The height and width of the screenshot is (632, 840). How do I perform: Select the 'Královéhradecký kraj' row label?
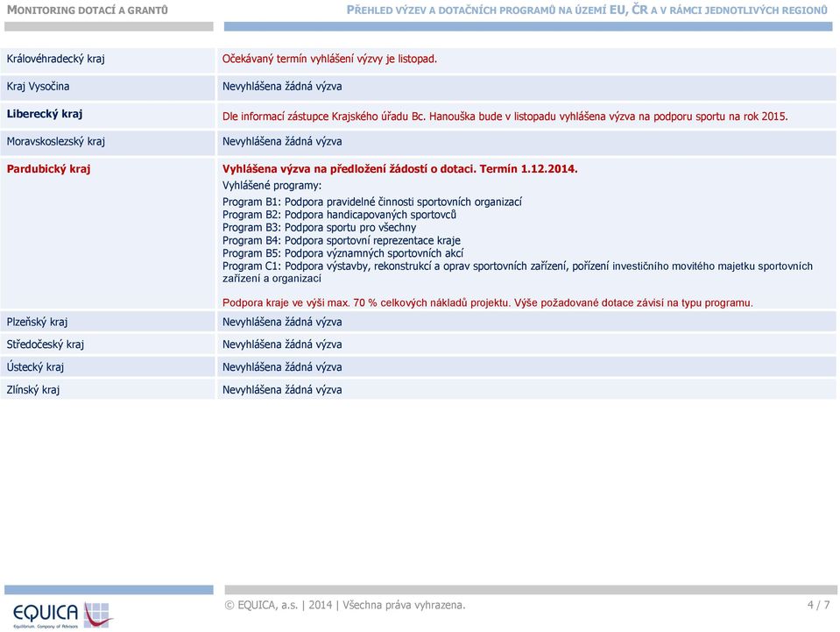click(56, 59)
